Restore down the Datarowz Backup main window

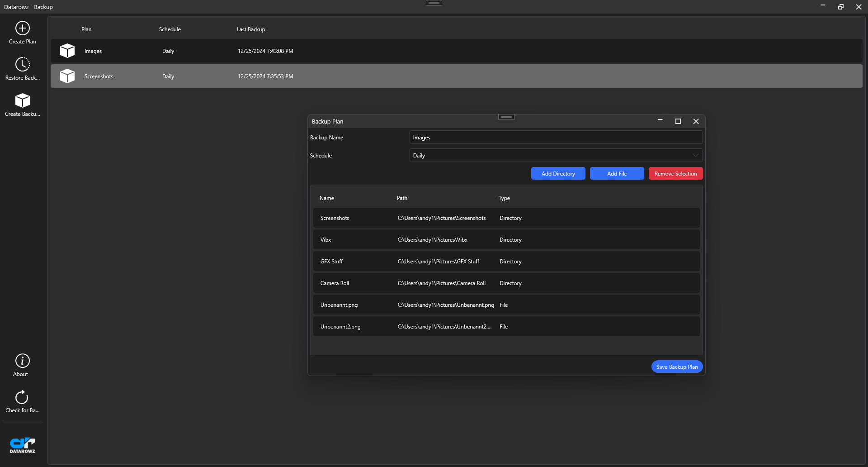[840, 7]
